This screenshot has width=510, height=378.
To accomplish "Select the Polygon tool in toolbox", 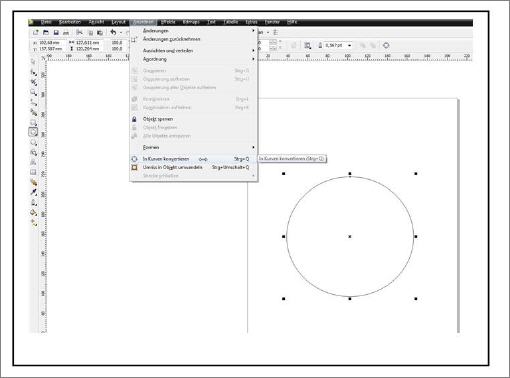I will coord(33,142).
